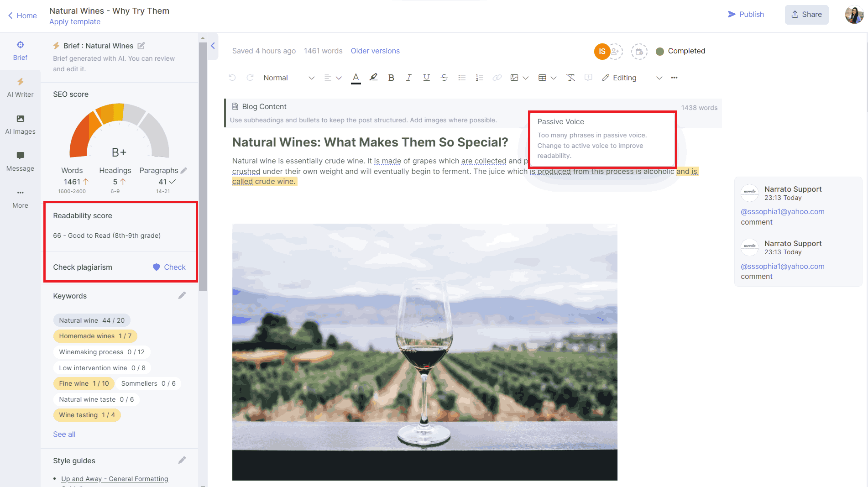Collapse the left brief panel
This screenshot has height=487, width=868.
[213, 46]
